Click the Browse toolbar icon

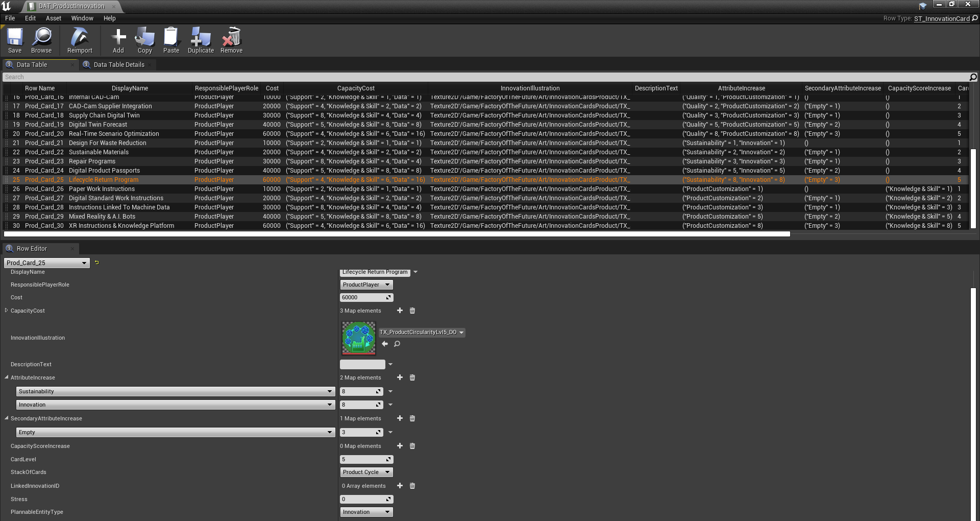(x=41, y=40)
